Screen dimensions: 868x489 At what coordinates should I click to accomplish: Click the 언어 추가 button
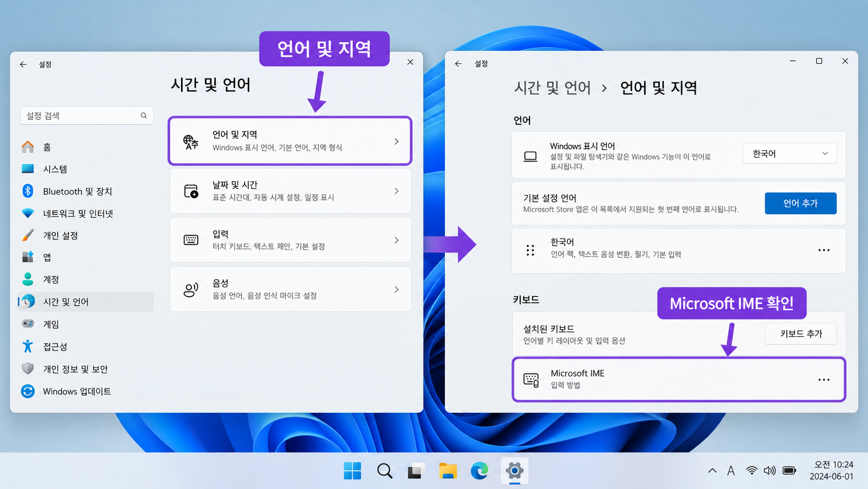801,203
